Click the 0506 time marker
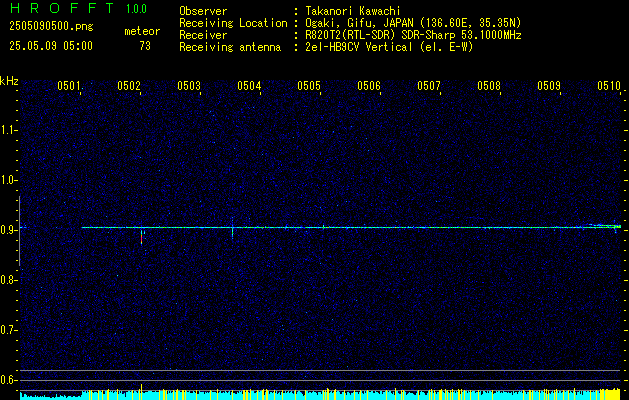 pyautogui.click(x=369, y=85)
